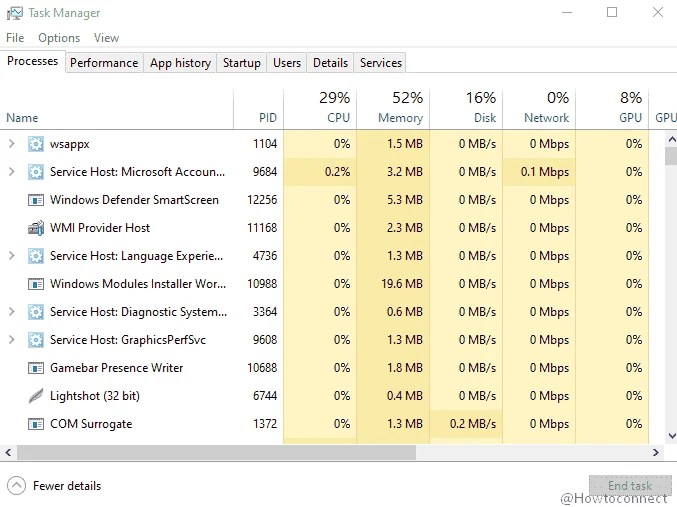Image resolution: width=677 pixels, height=507 pixels.
Task: Sort by the Network column header
Action: 539,109
